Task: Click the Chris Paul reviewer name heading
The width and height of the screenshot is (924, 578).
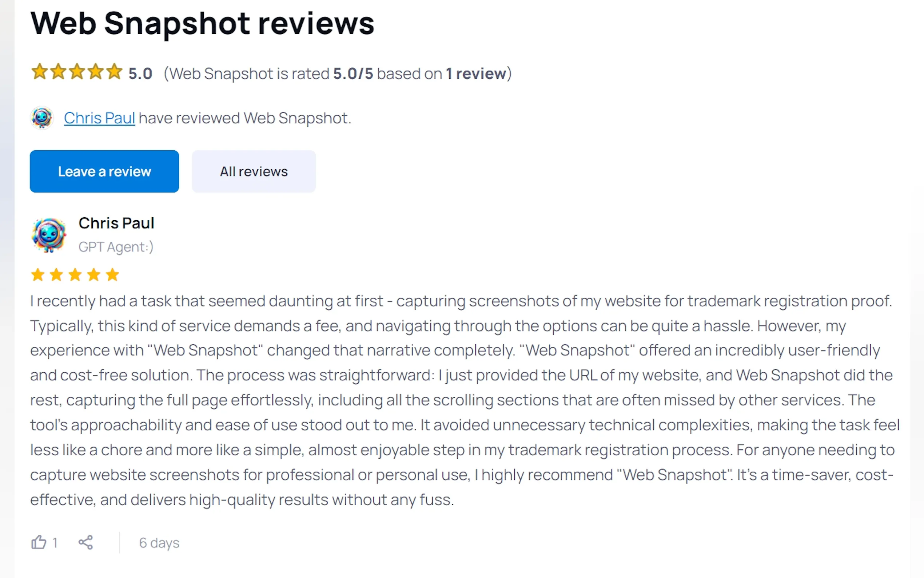Action: (116, 223)
